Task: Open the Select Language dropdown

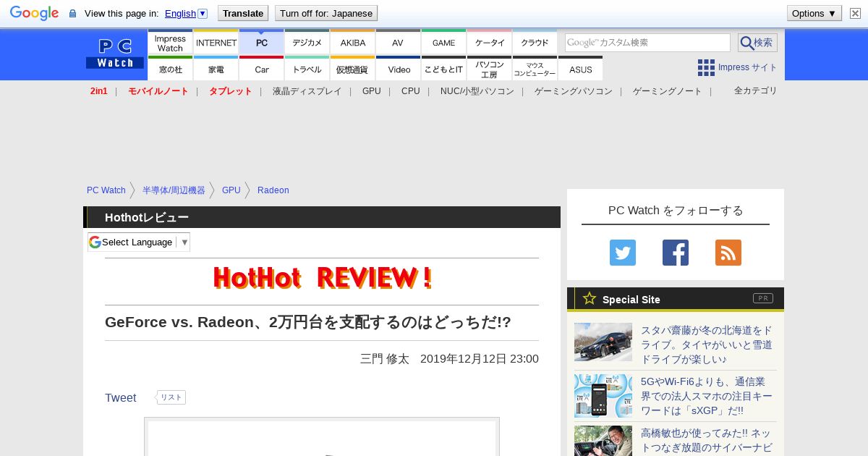Action: point(139,242)
